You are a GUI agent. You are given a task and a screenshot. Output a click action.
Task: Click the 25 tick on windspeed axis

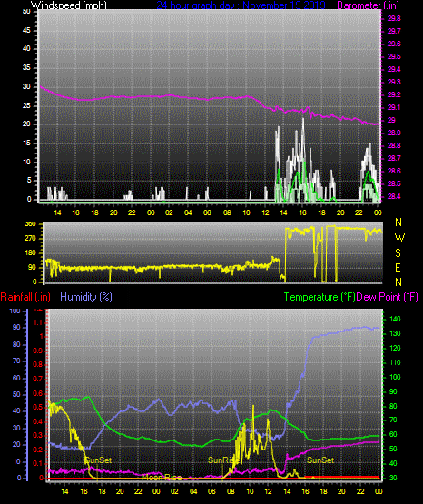click(26, 105)
